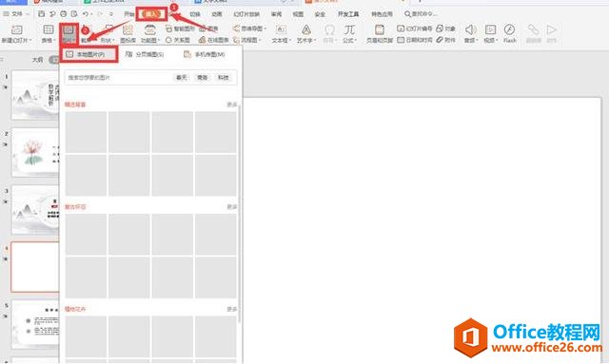Select slide 5 thumbnail
Viewport: 609px width, 364px height.
tap(36, 324)
